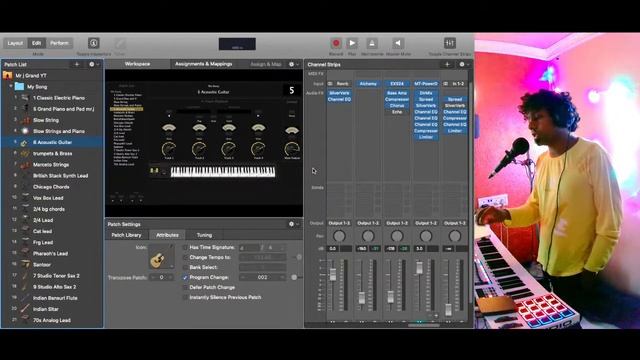640x360 pixels.
Task: Collapse the My Song set disclosure triangle
Action: click(x=11, y=87)
